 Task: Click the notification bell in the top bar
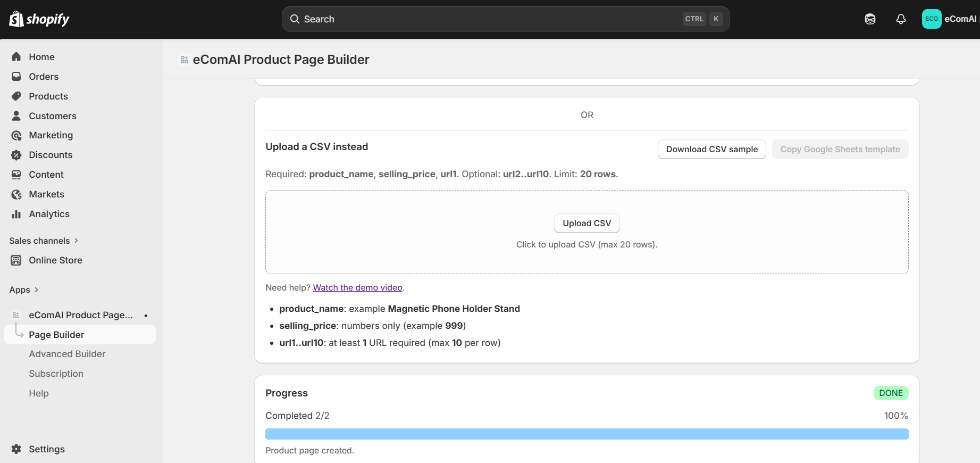[x=901, y=19]
